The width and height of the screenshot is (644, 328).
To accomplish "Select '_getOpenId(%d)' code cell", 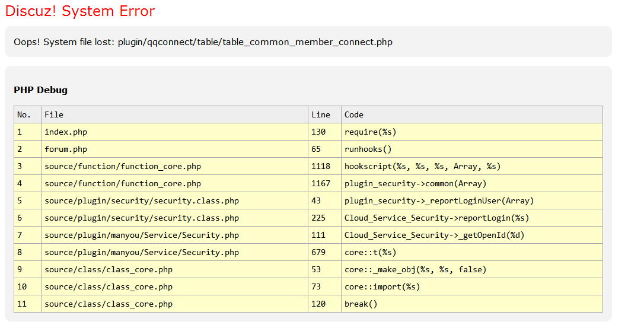I will [472, 235].
